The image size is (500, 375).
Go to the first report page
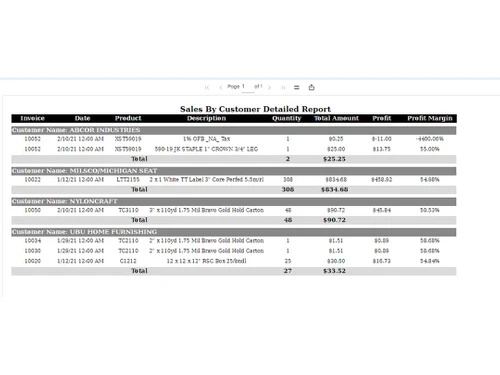click(x=207, y=88)
